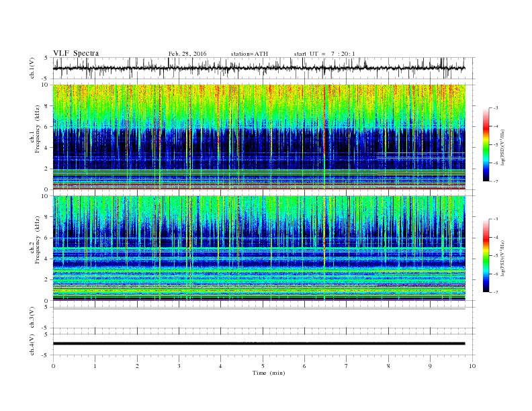Click the '6' kHz tick of ch.2 spectrogram
The width and height of the screenshot is (532, 411).
tap(47, 238)
